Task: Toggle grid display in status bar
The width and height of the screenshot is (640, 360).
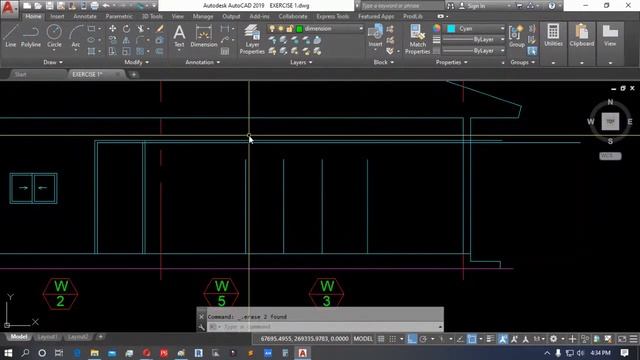Action: point(381,339)
